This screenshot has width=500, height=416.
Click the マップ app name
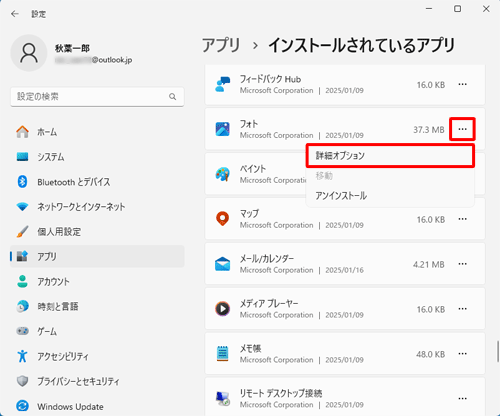tap(249, 214)
